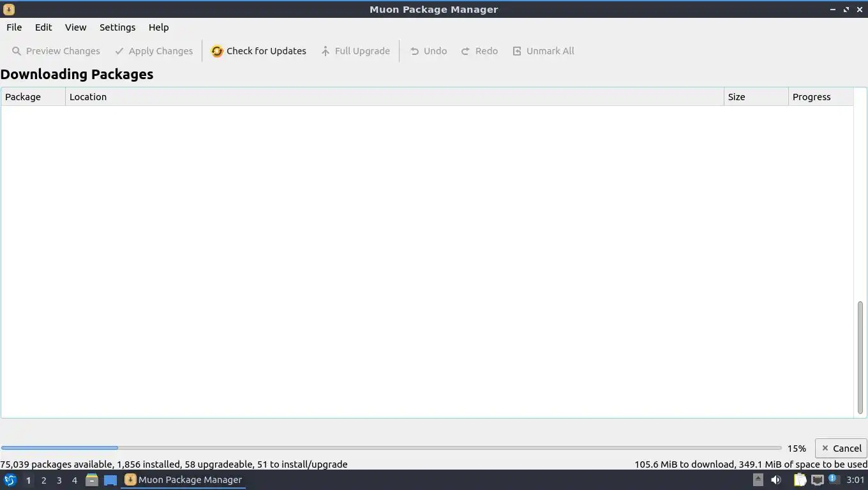Click the Size column header

[756, 97]
